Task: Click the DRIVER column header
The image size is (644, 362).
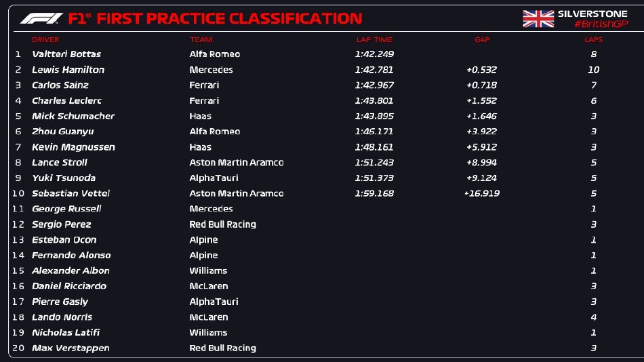Action: pyautogui.click(x=45, y=40)
